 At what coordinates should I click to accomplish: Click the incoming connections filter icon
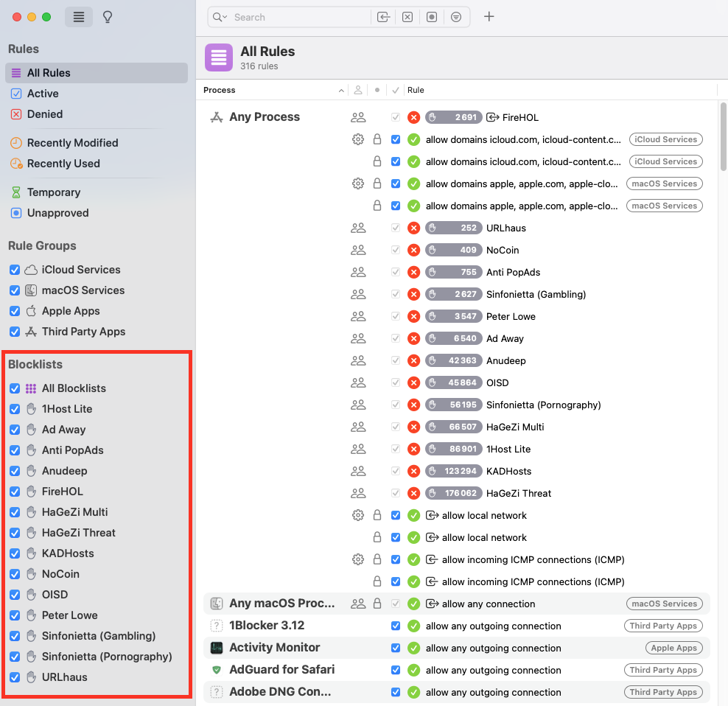coord(383,17)
